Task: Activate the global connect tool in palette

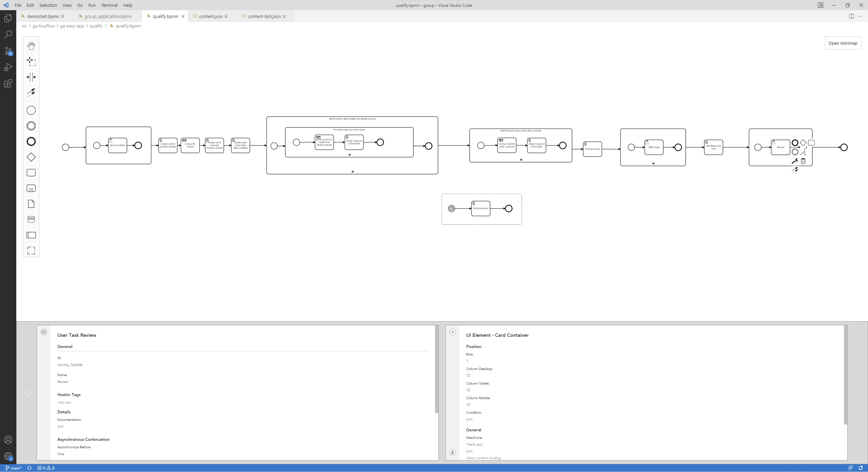Action: tap(31, 93)
